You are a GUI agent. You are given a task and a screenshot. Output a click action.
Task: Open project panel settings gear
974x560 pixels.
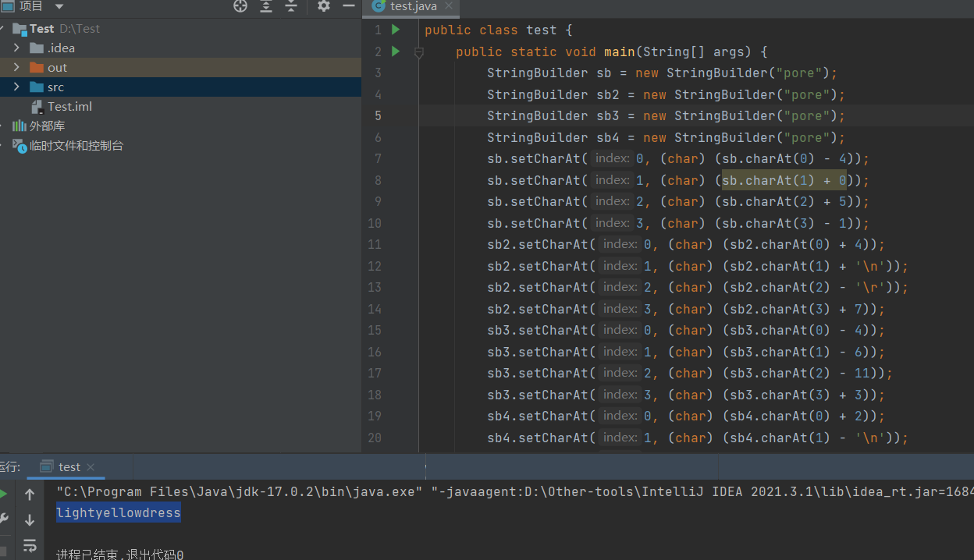pyautogui.click(x=324, y=6)
